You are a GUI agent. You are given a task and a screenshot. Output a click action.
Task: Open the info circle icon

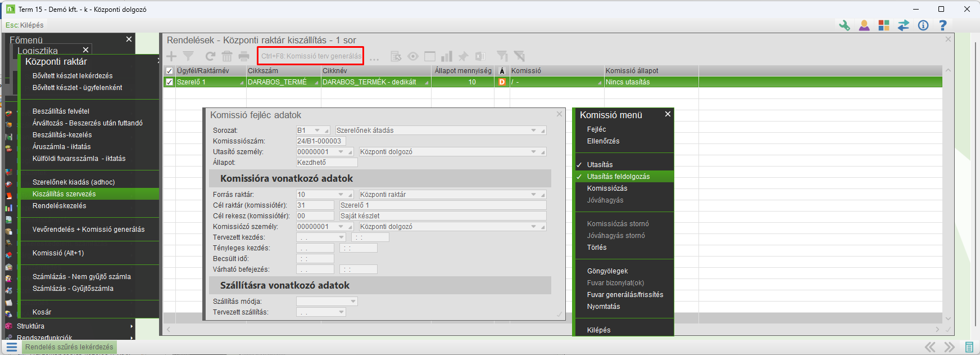coord(923,25)
